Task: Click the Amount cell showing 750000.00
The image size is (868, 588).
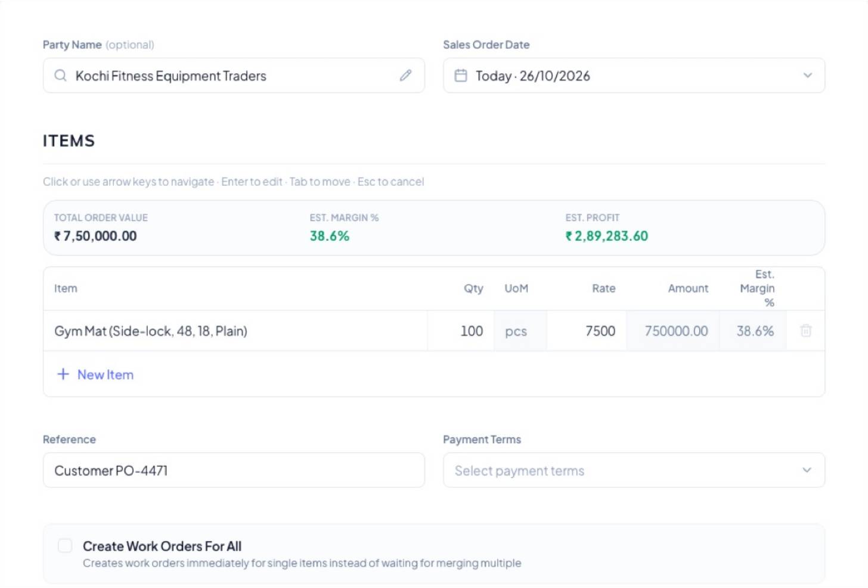Action: click(673, 331)
